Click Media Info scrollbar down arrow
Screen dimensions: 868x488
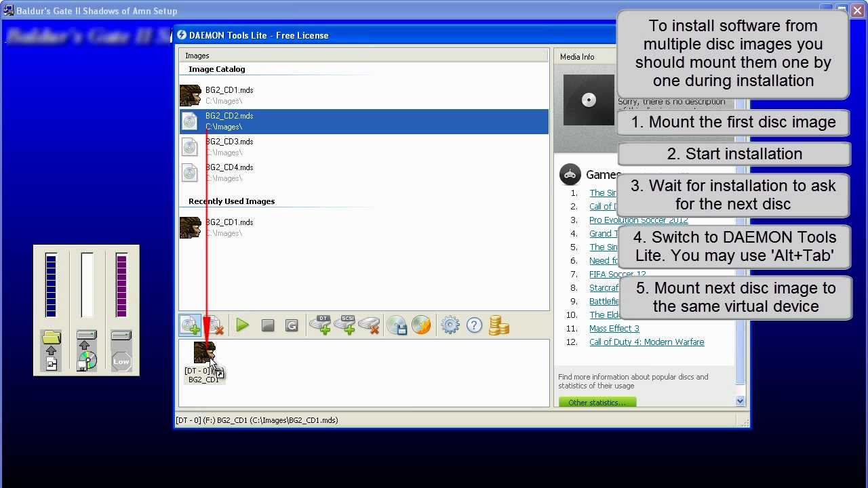[x=740, y=401]
